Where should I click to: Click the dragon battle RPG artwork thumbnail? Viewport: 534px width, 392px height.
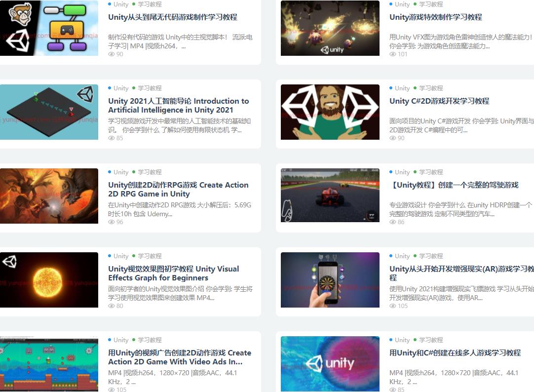pos(49,196)
